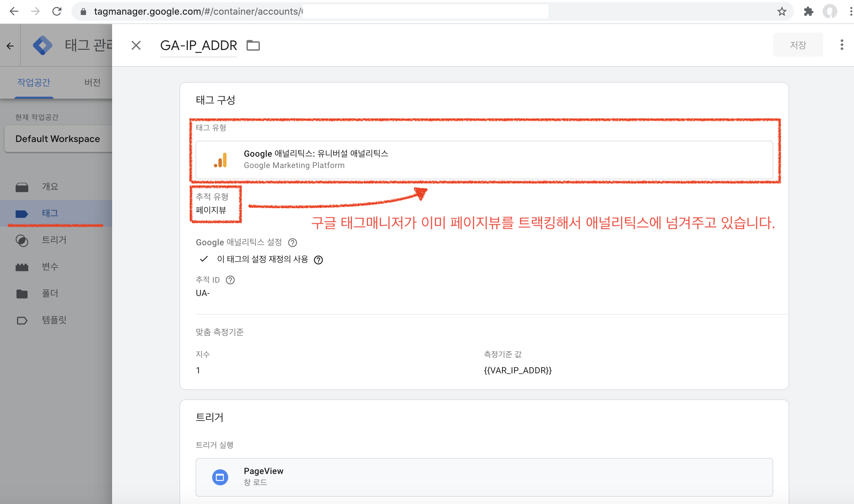Viewport: 854px width, 504px height.
Task: Open the 추적 유형 페이지뷰 selection
Action: point(211,210)
